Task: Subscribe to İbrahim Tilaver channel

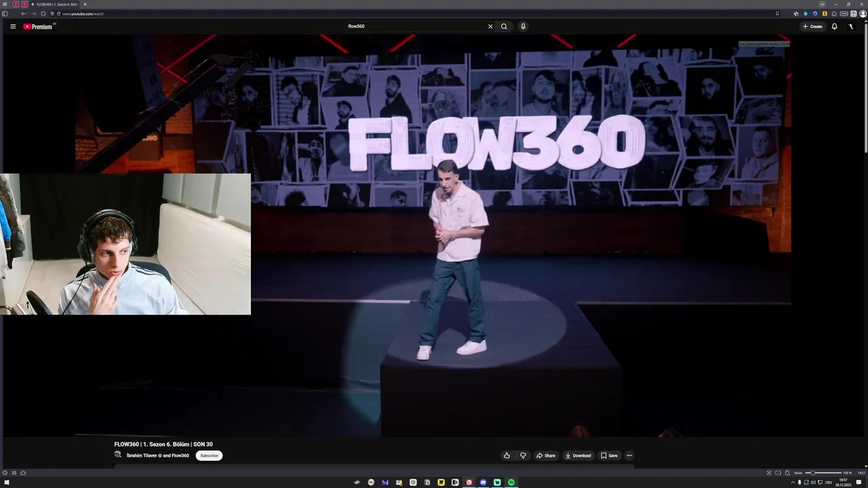Action: 209,455
